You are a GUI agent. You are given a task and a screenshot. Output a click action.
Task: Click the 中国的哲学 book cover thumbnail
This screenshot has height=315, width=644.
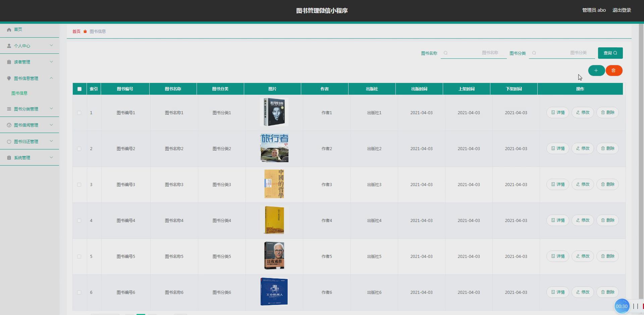point(274,184)
